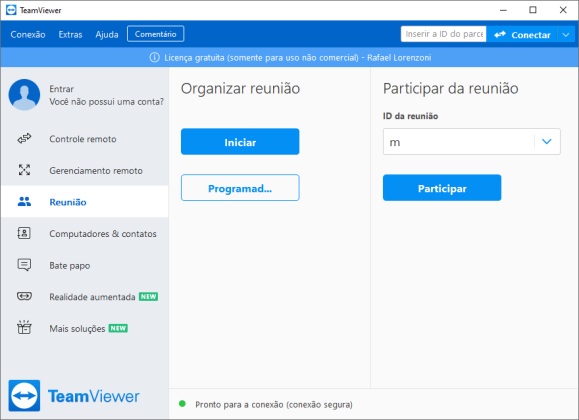579x420 pixels.
Task: Click the Bate papo chat icon
Action: 24,265
